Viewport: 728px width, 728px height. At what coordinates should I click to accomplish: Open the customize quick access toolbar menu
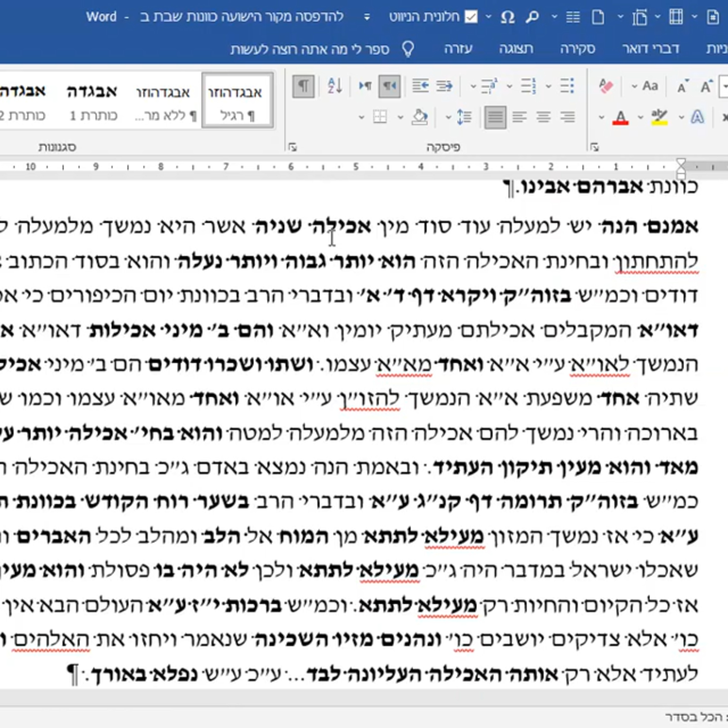coord(367,17)
